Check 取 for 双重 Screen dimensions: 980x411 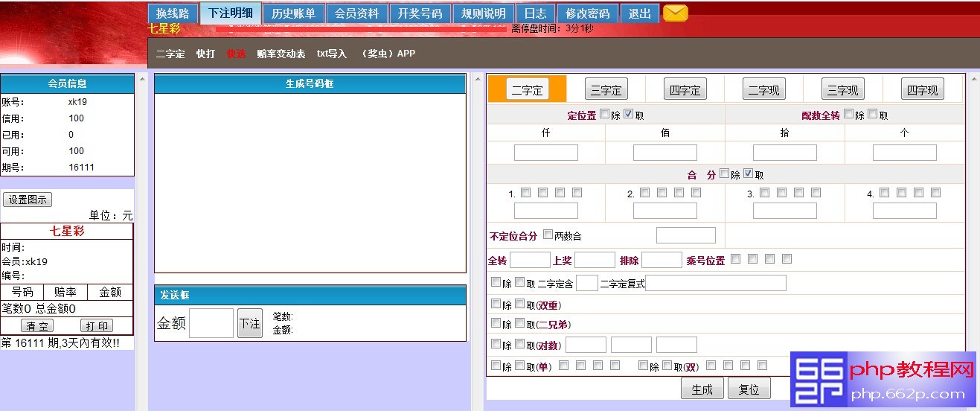coord(519,304)
